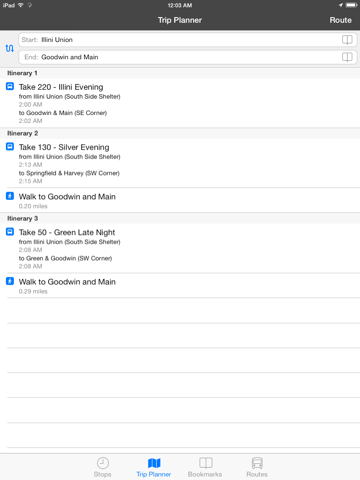Swap start and end locations icon
The width and height of the screenshot is (360, 480).
[x=10, y=48]
